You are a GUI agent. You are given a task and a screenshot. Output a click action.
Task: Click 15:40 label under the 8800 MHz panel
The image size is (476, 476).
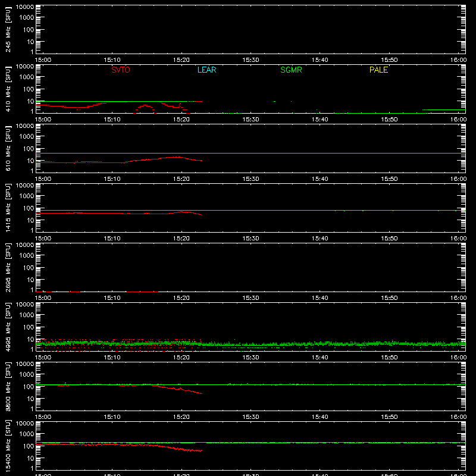320,417
